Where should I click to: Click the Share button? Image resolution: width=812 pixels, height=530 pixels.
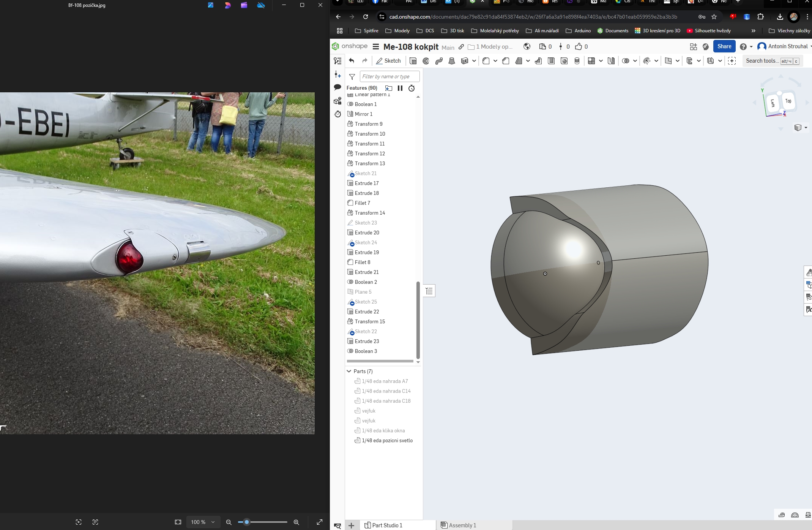[x=724, y=46]
